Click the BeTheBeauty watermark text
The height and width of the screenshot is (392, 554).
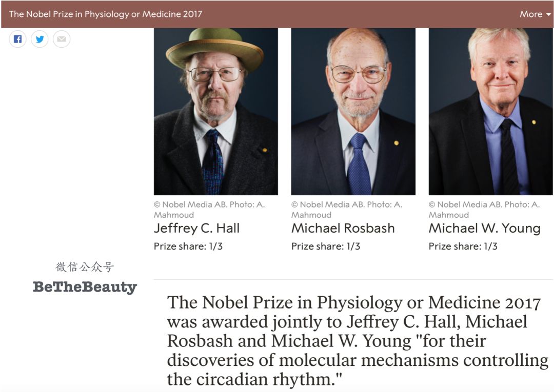(x=85, y=287)
